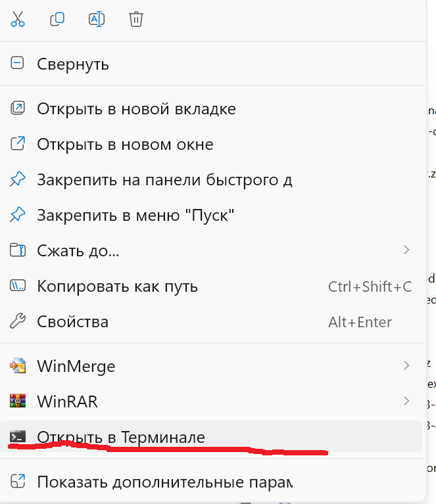Select Свернуть to collapse the folder
This screenshot has width=436, height=504.
coord(73,64)
